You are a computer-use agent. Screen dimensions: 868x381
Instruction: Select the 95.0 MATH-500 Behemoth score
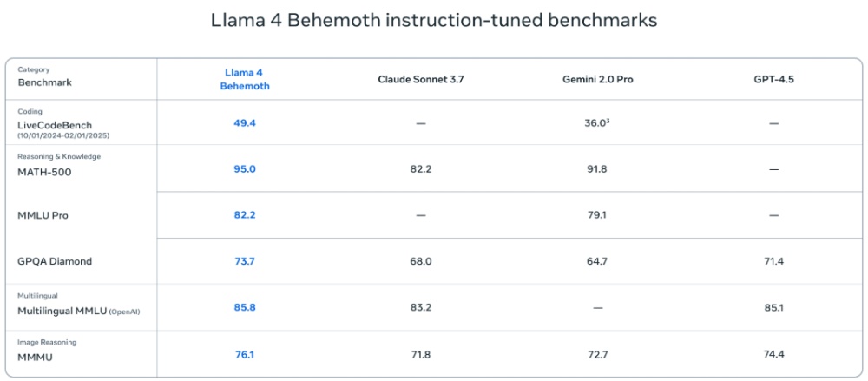(x=245, y=169)
